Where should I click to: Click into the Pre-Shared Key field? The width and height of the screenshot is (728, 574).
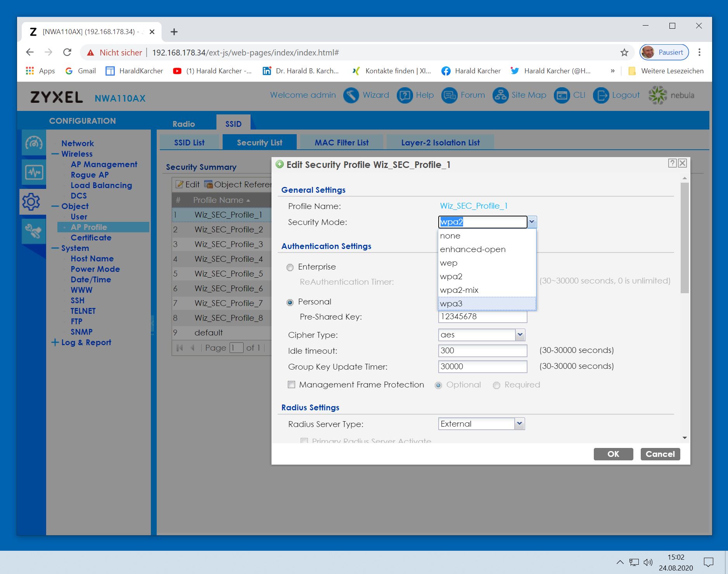(482, 317)
